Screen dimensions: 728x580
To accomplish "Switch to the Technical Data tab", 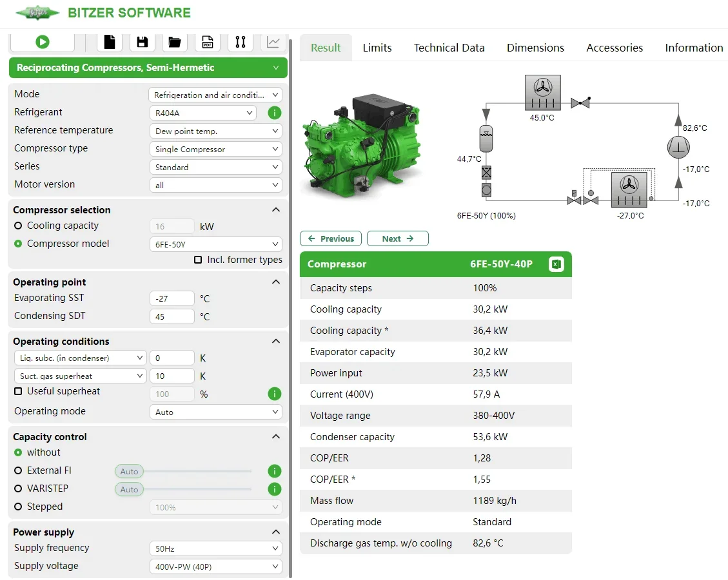I will [449, 48].
